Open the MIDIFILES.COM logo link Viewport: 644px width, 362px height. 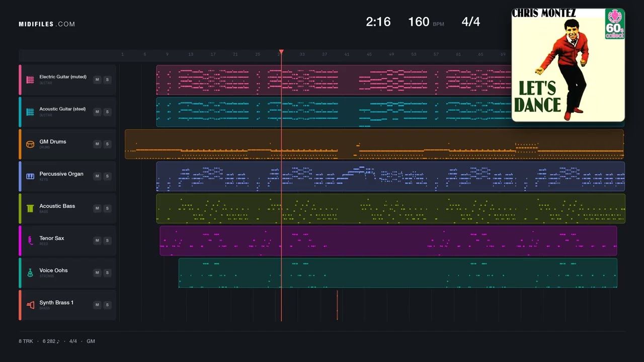pos(47,24)
